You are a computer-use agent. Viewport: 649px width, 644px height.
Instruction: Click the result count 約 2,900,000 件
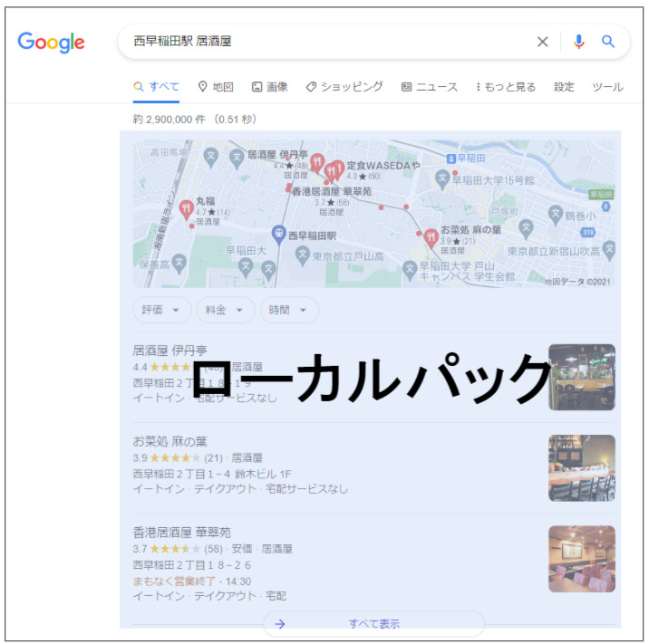169,120
